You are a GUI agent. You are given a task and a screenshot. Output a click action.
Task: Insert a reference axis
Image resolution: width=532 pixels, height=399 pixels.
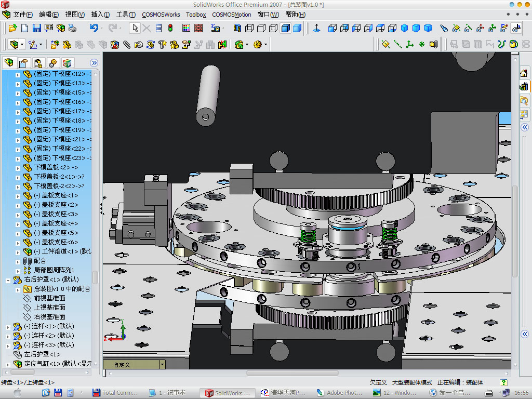coord(397,44)
